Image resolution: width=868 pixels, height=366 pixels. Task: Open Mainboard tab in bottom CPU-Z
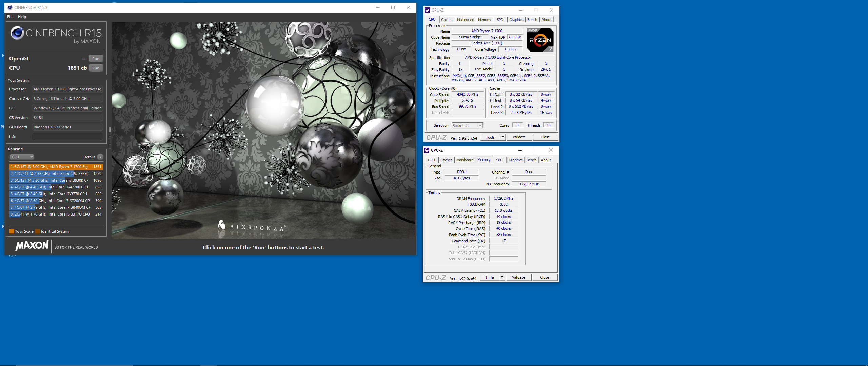(465, 160)
